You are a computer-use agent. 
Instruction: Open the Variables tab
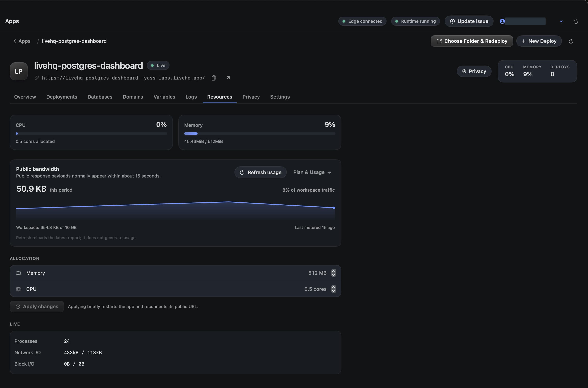point(164,97)
